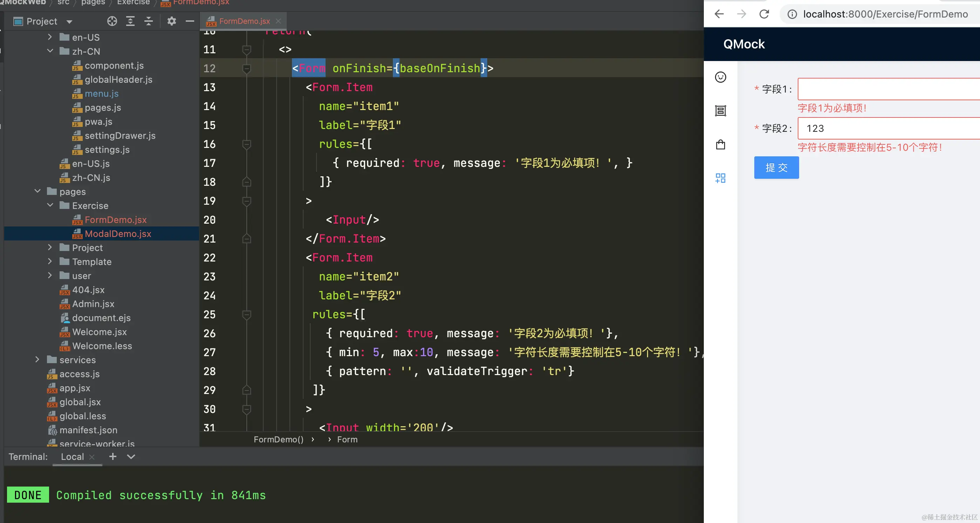Hide the Project panel with minus icon
Screen dimensions: 980x523
[190, 21]
